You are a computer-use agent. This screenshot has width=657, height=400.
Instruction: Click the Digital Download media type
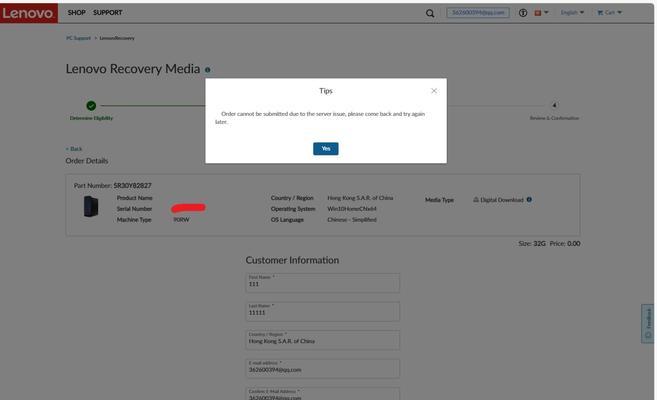pyautogui.click(x=498, y=200)
